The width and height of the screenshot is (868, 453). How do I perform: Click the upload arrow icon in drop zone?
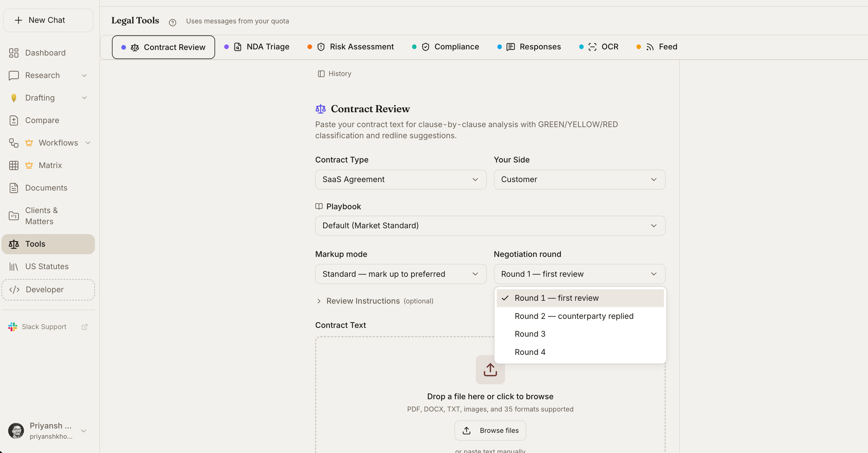click(490, 369)
